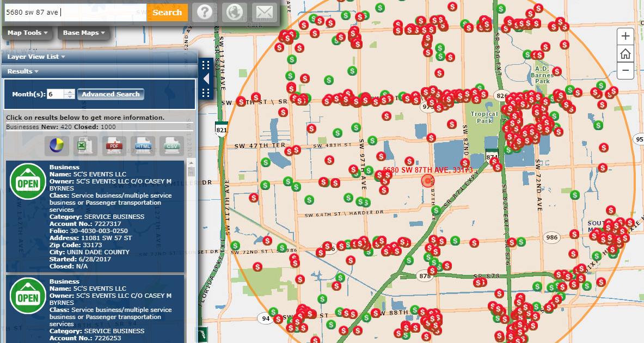644x343 pixels.
Task: Export results as CSV
Action: point(171,145)
